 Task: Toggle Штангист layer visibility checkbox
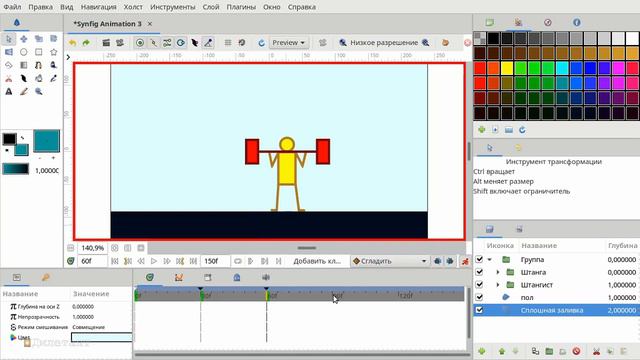pos(479,284)
